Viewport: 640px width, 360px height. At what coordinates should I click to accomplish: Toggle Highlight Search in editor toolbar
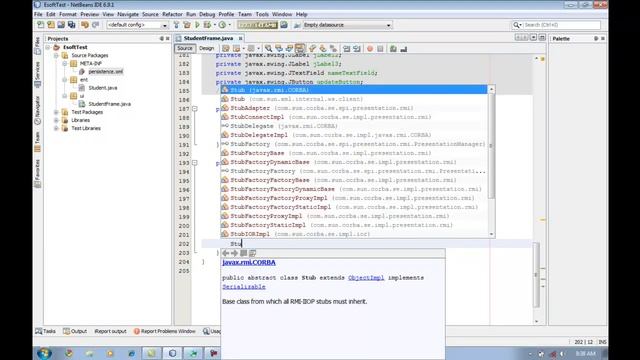(300, 49)
